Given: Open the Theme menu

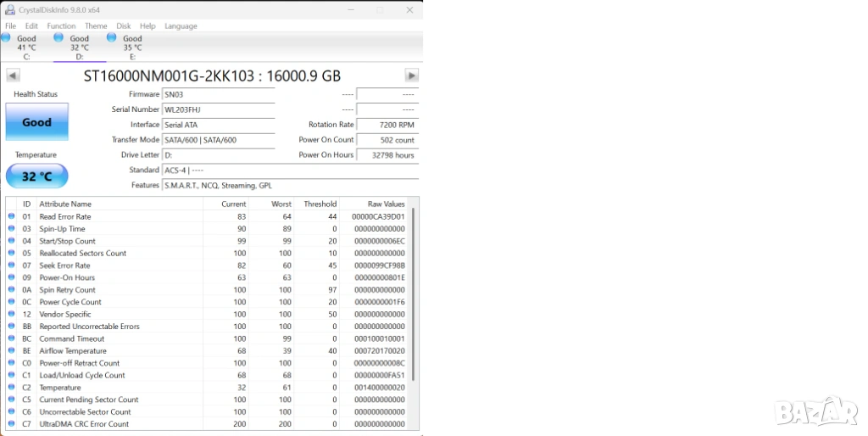Looking at the screenshot, I should click(x=96, y=26).
